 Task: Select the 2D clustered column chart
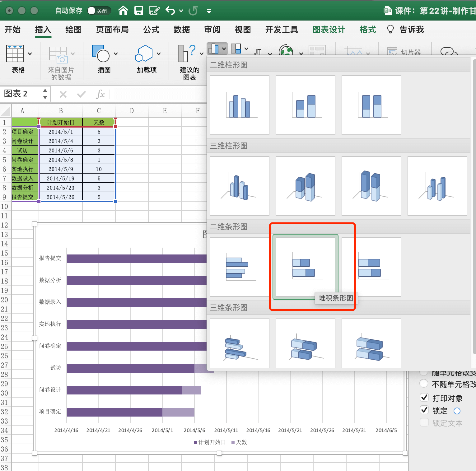tap(240, 105)
